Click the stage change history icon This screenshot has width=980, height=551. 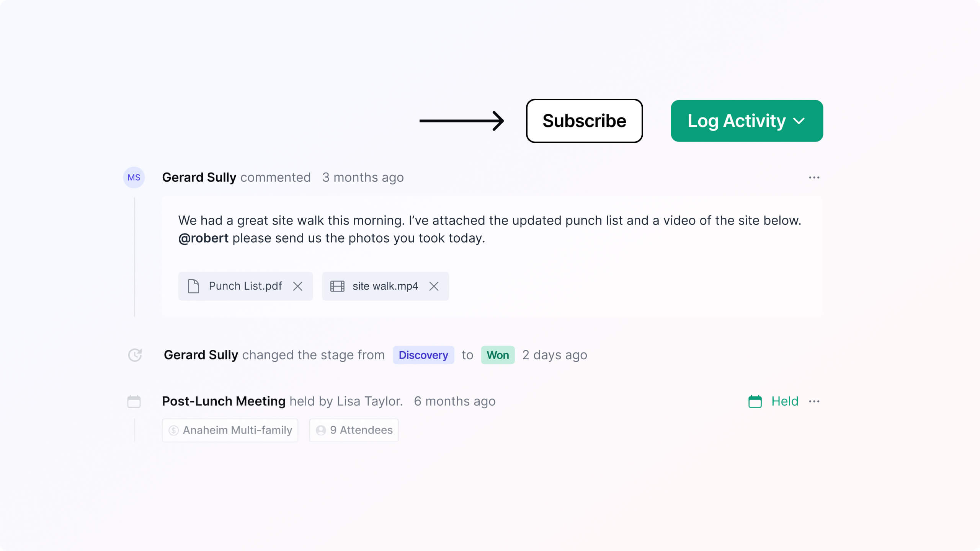[135, 355]
